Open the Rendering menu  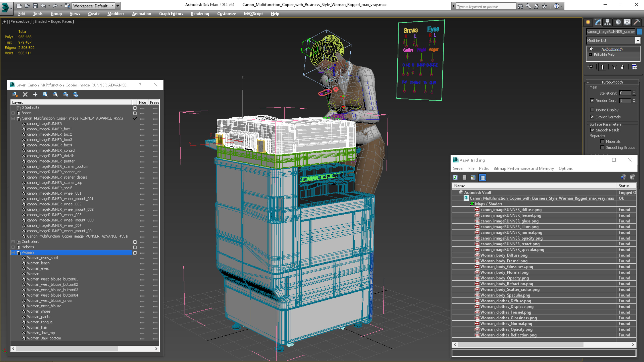click(x=200, y=14)
